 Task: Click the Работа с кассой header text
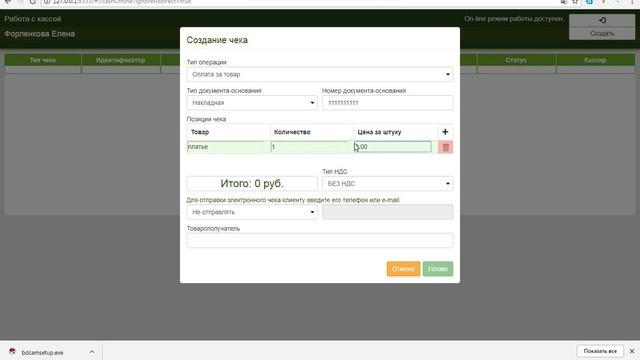tap(33, 19)
